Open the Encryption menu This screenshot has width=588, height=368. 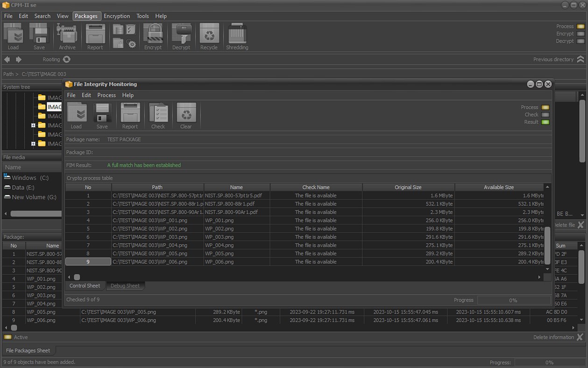117,16
